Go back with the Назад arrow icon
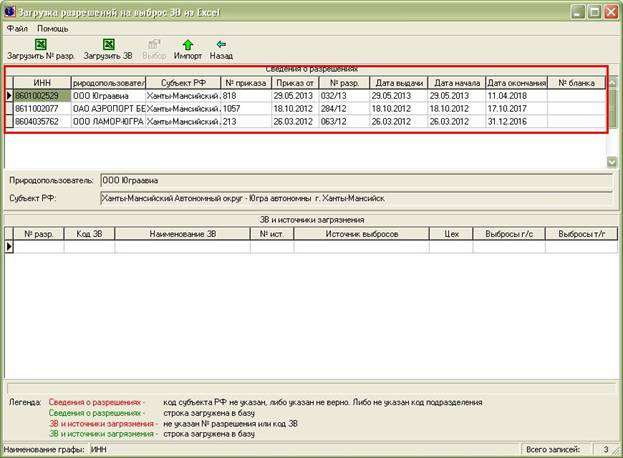The height and width of the screenshot is (458, 623). (221, 45)
